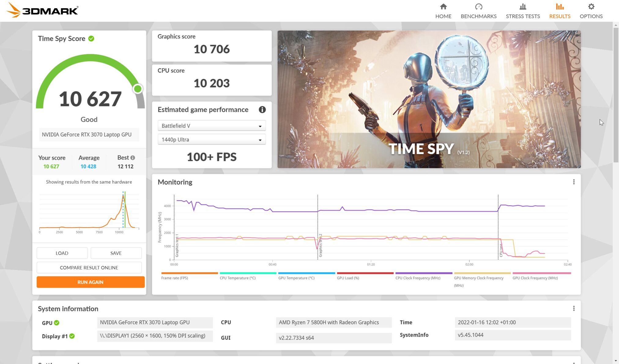This screenshot has width=619, height=364.
Task: Click the RUN AGAIN button
Action: 91,282
